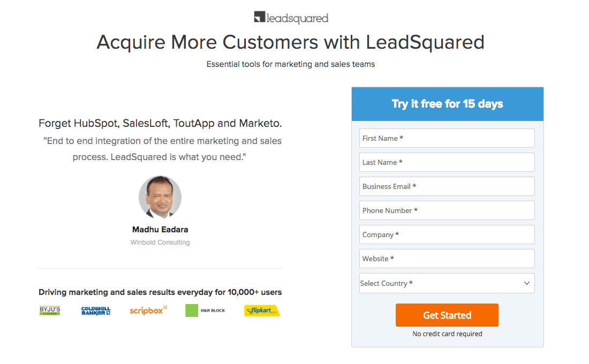Click the Scripbox logo
This screenshot has height=364, width=589.
[x=148, y=310]
